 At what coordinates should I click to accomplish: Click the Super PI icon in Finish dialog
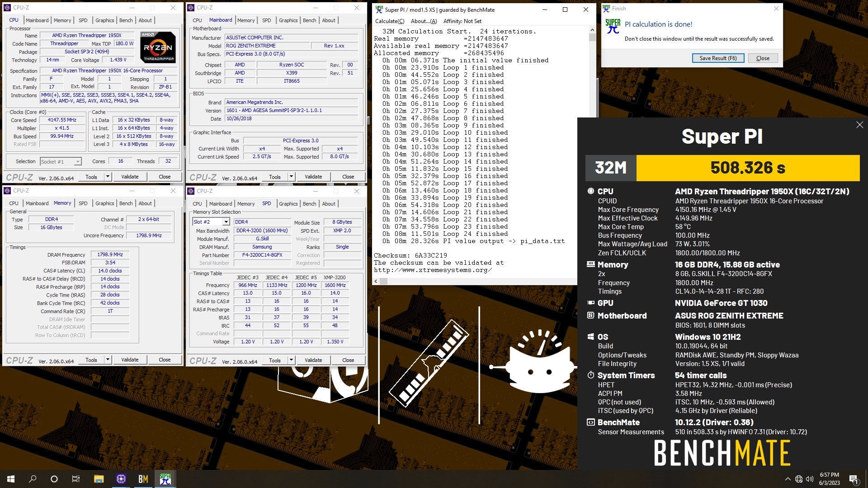click(x=613, y=27)
